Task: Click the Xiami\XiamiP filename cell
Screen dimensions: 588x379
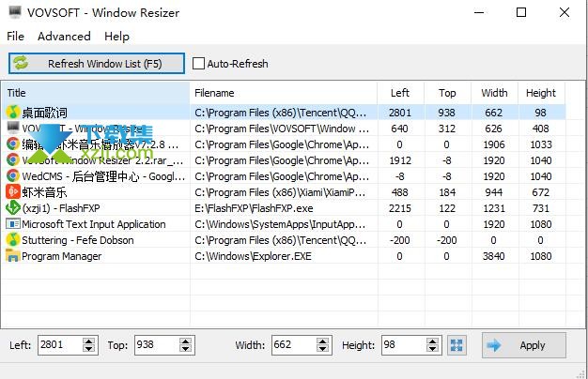Action: click(x=280, y=192)
